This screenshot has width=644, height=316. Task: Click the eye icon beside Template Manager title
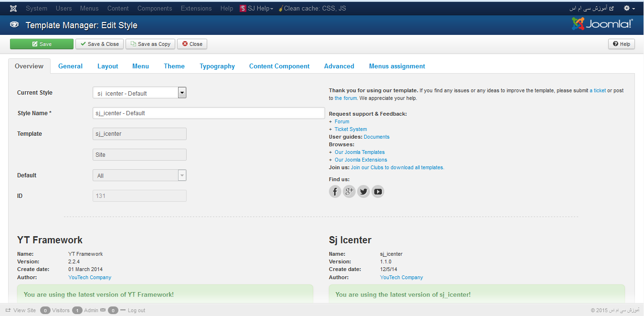[14, 24]
